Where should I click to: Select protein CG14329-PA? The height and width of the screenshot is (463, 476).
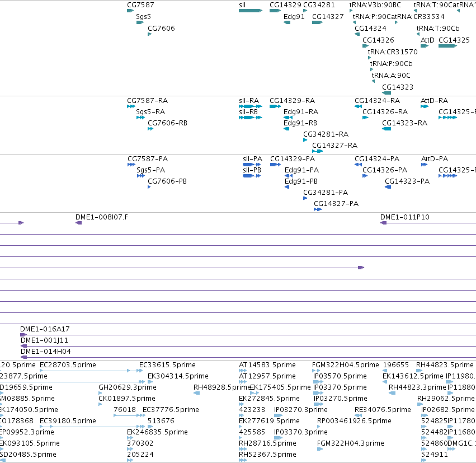coord(293,159)
